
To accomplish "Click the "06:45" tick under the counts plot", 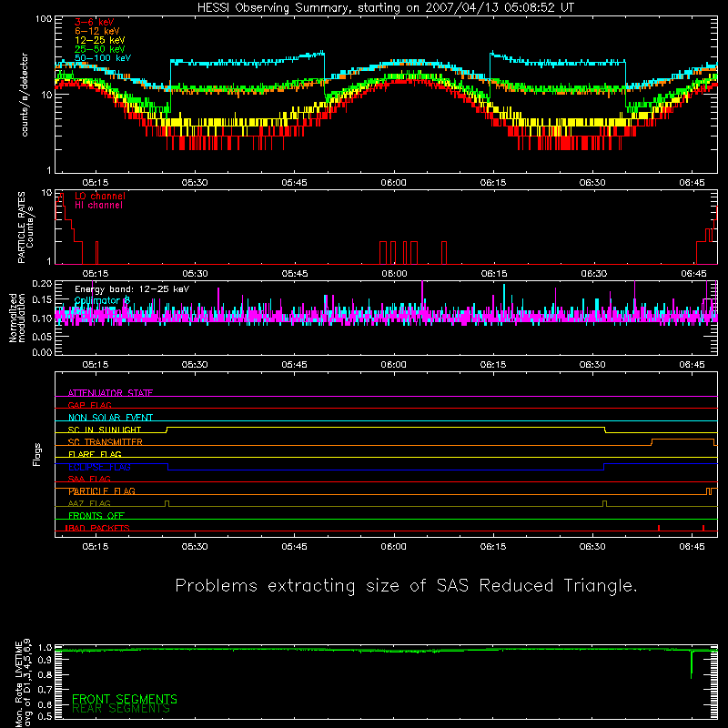I will tap(692, 183).
